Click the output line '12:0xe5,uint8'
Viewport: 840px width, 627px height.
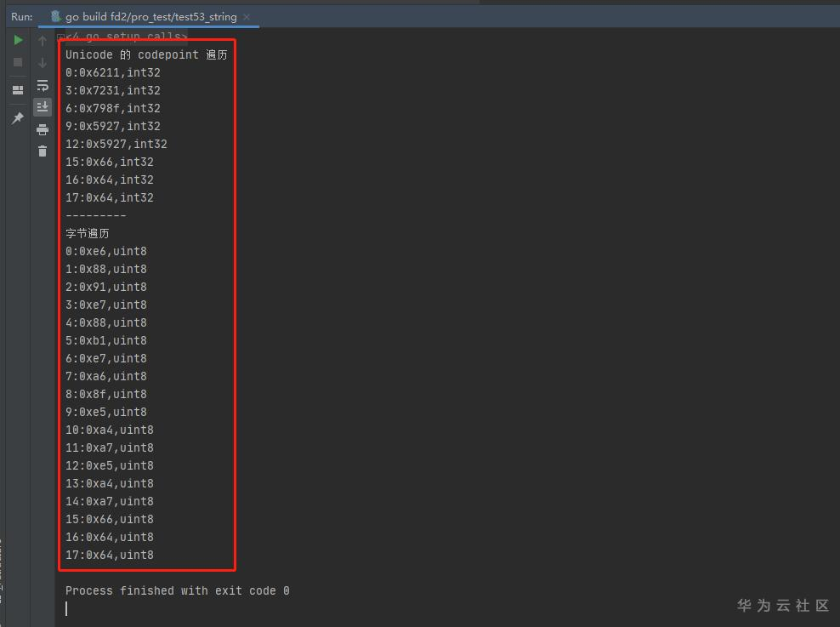[110, 465]
